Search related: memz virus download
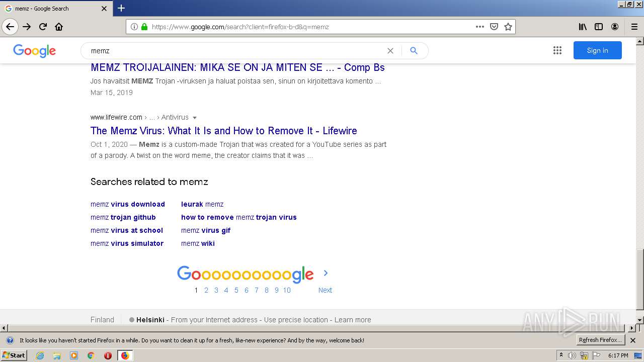The height and width of the screenshot is (362, 644). (x=128, y=204)
